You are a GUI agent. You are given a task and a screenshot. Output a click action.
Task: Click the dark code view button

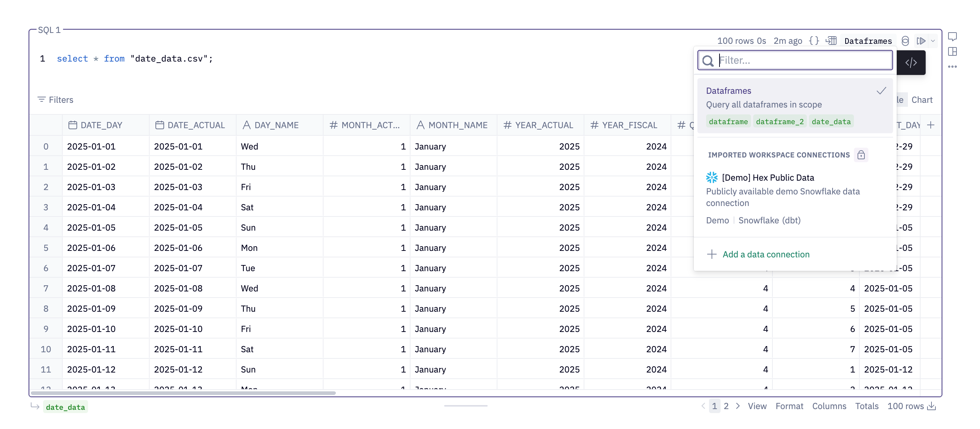pyautogui.click(x=911, y=63)
